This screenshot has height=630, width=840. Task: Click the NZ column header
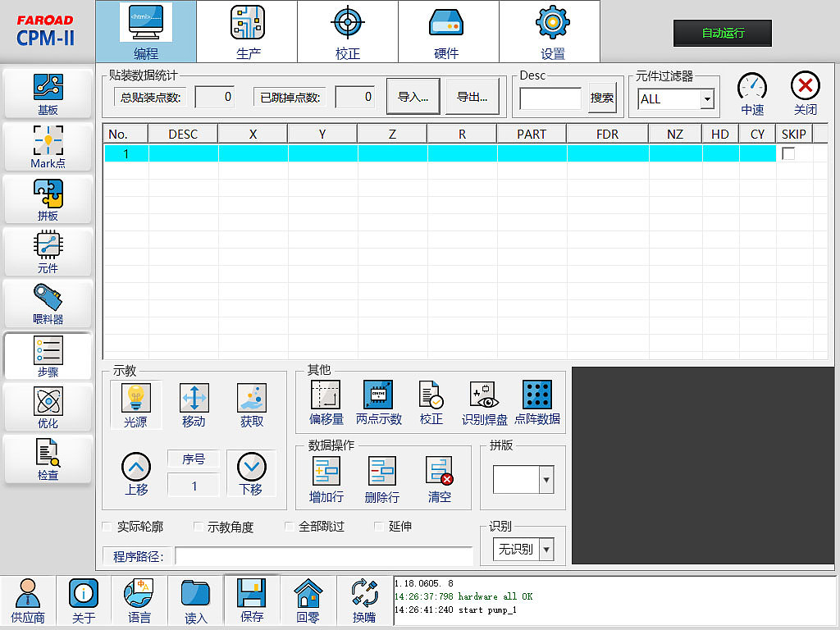coord(675,134)
